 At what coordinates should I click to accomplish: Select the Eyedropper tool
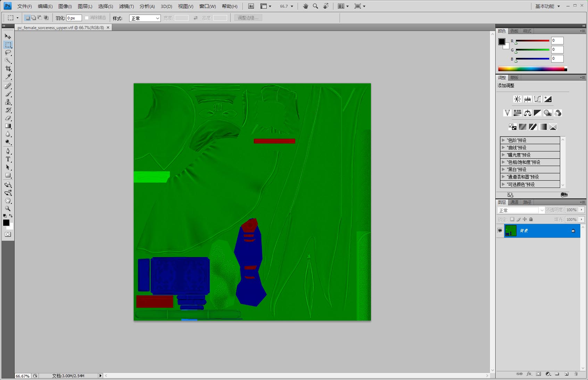point(8,77)
